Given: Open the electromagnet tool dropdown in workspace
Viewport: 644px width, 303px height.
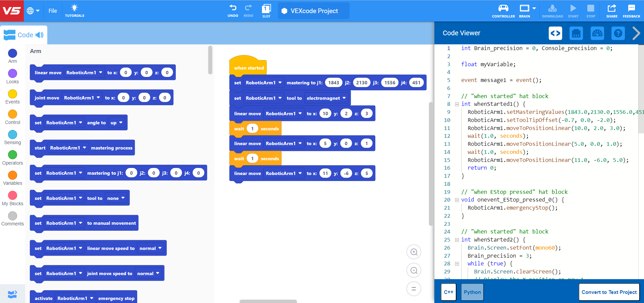Looking at the screenshot, I should 326,98.
